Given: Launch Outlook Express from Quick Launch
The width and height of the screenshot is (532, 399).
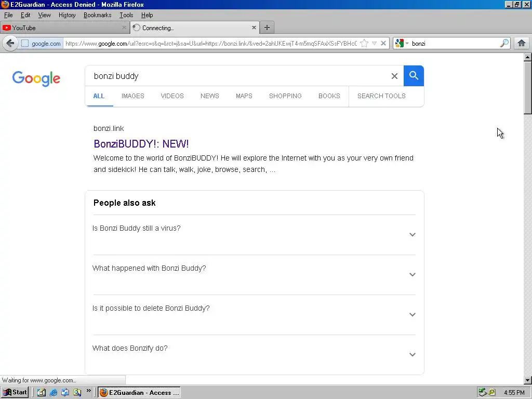Looking at the screenshot, I should [65, 393].
